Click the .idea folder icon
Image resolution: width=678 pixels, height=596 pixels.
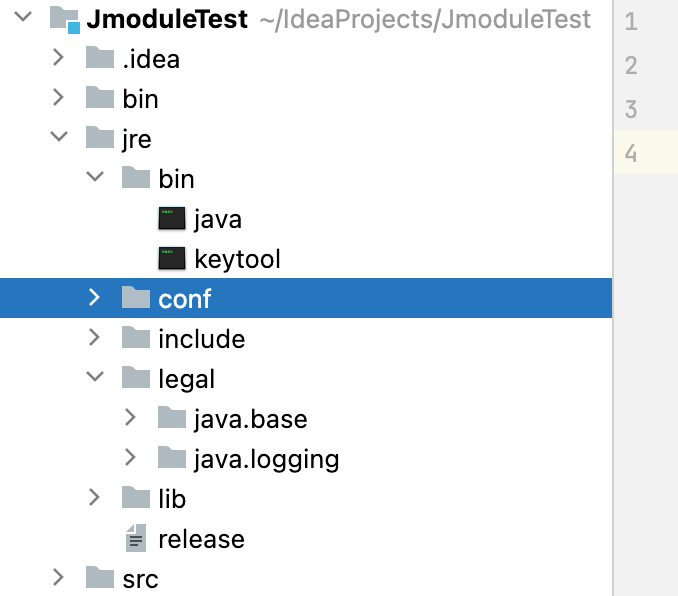(100, 58)
